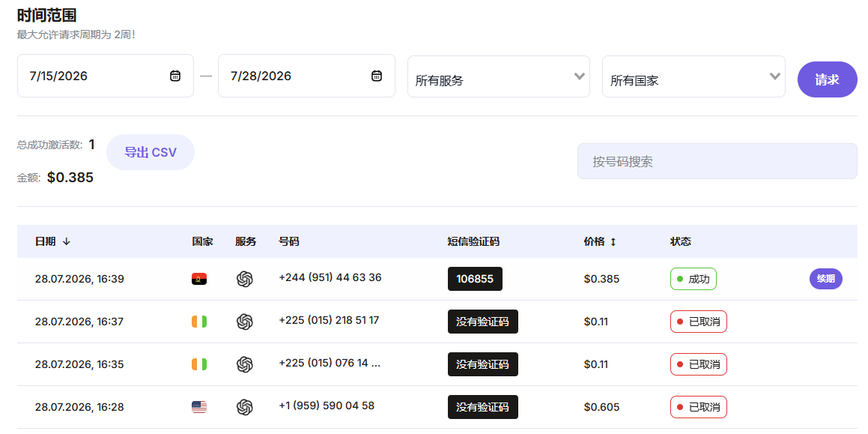Click the 服务 column header

[x=246, y=241]
